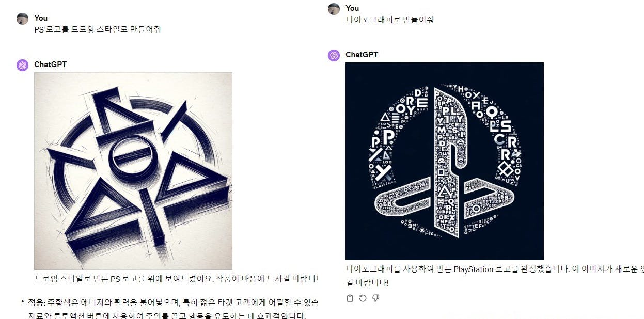644x319 pixels.
Task: Click the 'You' name in right chat
Action: [x=352, y=8]
